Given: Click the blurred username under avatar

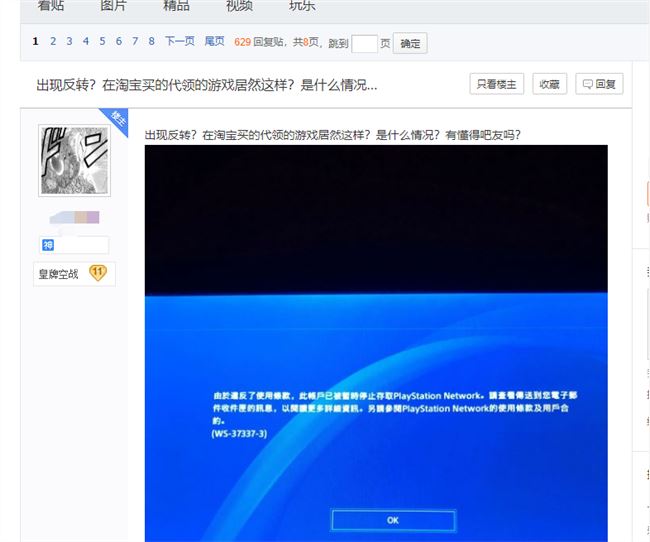Looking at the screenshot, I should click(74, 217).
